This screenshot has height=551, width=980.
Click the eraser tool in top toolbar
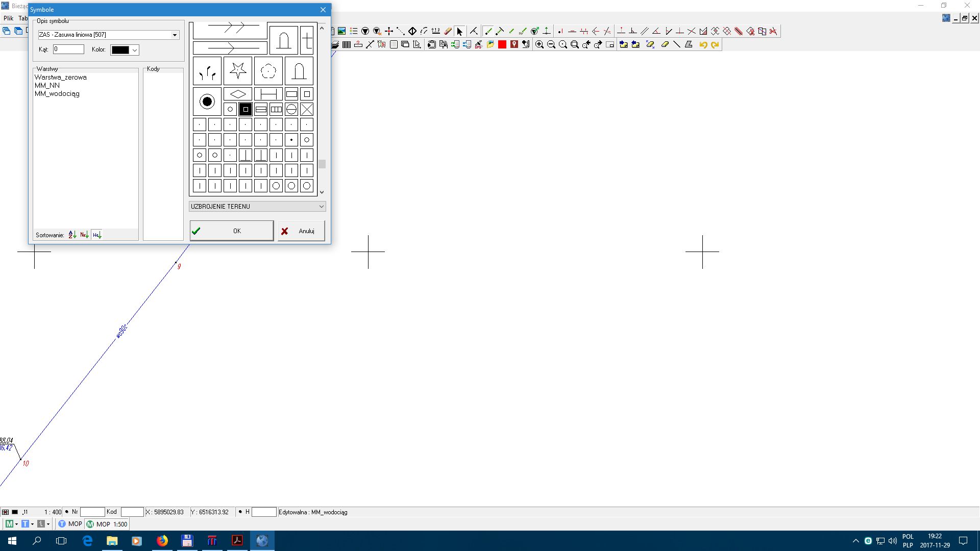tap(448, 31)
